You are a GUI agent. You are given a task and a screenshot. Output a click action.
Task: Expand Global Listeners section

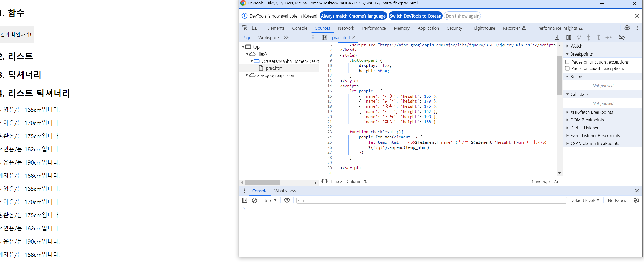(567, 128)
